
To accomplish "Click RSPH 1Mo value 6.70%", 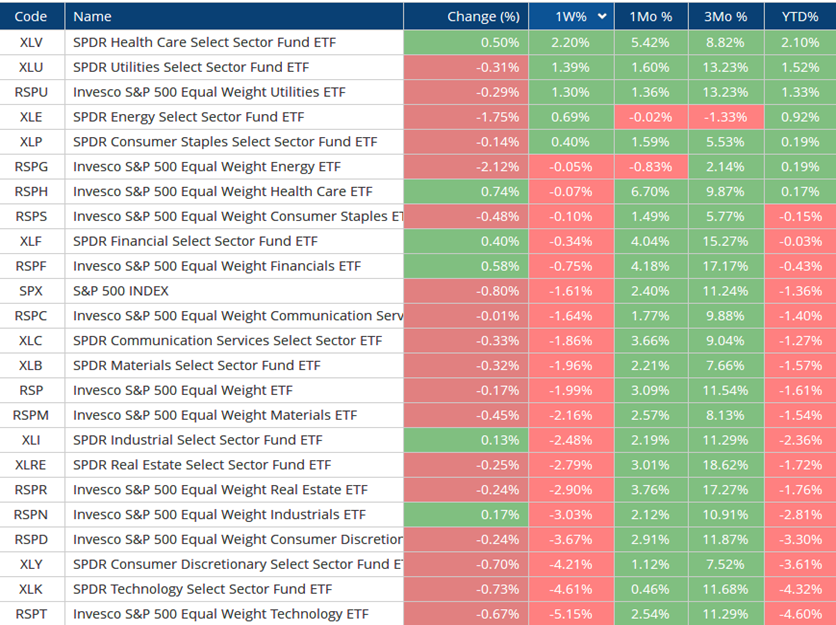I will (x=650, y=191).
